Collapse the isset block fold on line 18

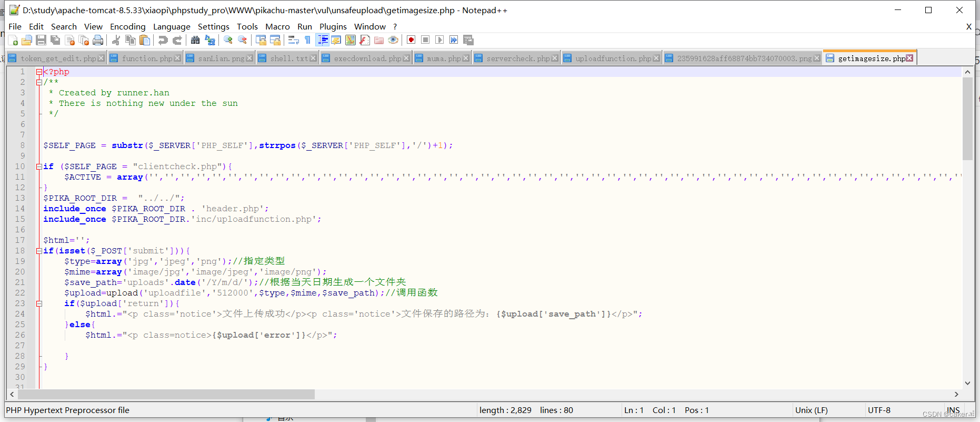pos(39,251)
